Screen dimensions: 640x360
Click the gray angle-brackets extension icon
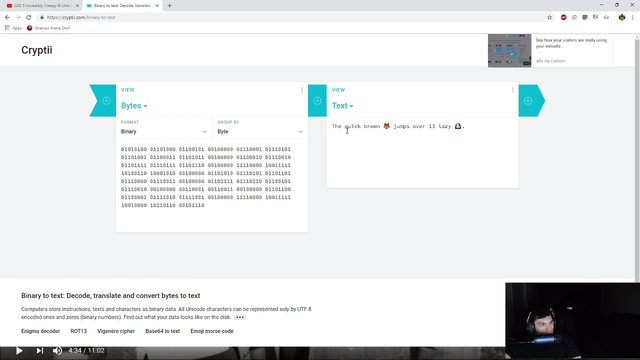(x=606, y=17)
